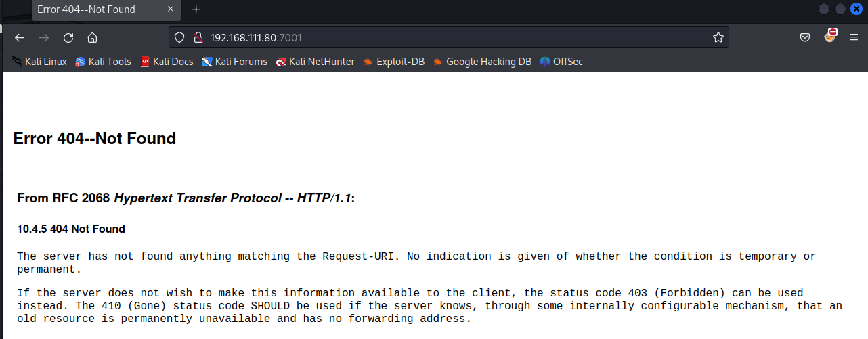Open the Kali Linux bookmark
This screenshot has height=339, width=868.
39,62
